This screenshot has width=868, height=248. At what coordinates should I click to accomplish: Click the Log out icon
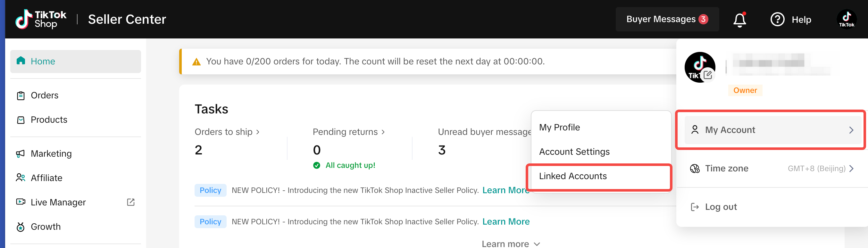point(695,207)
